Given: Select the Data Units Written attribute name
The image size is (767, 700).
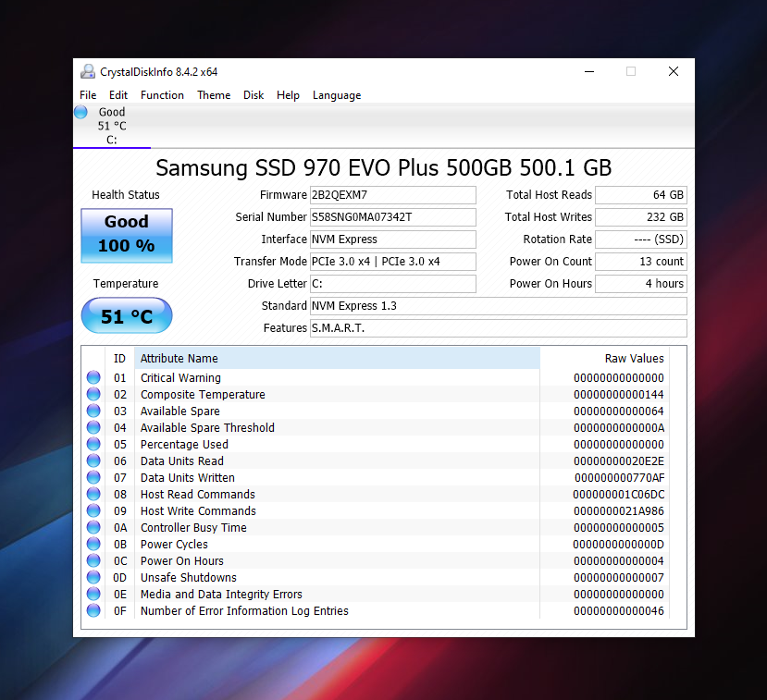Looking at the screenshot, I should (x=187, y=477).
